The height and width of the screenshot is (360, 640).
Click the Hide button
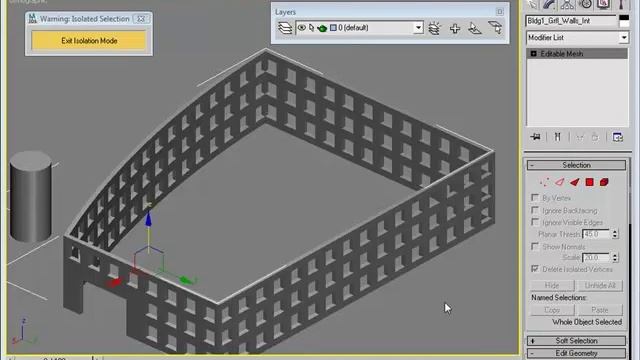click(x=552, y=285)
